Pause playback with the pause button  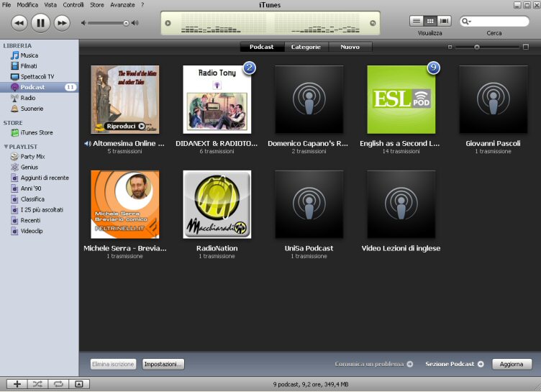pos(40,23)
